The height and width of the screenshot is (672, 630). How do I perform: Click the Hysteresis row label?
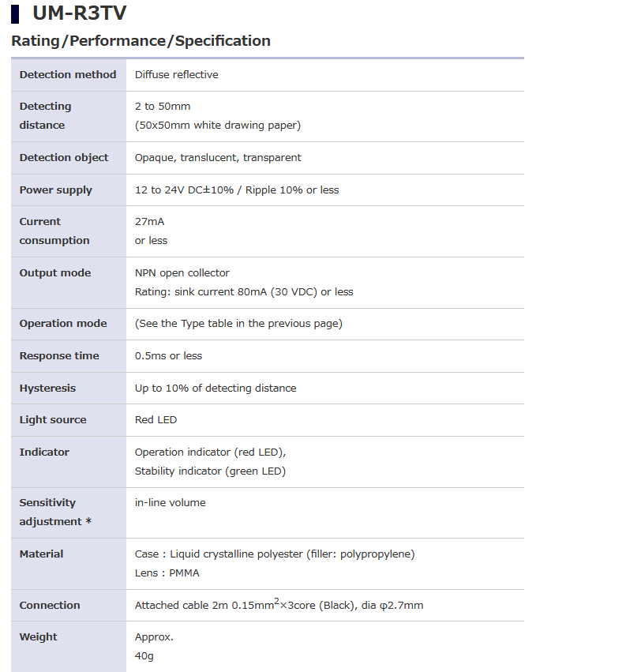[x=47, y=389]
